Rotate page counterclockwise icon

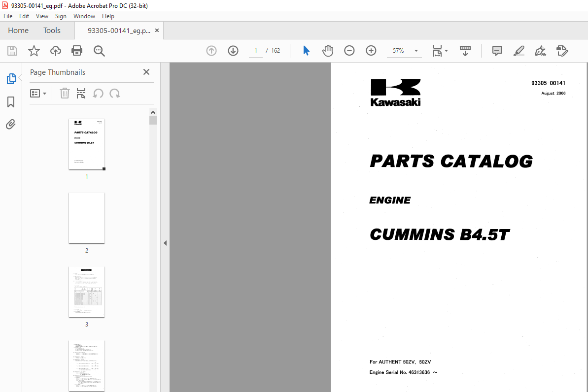tap(98, 93)
